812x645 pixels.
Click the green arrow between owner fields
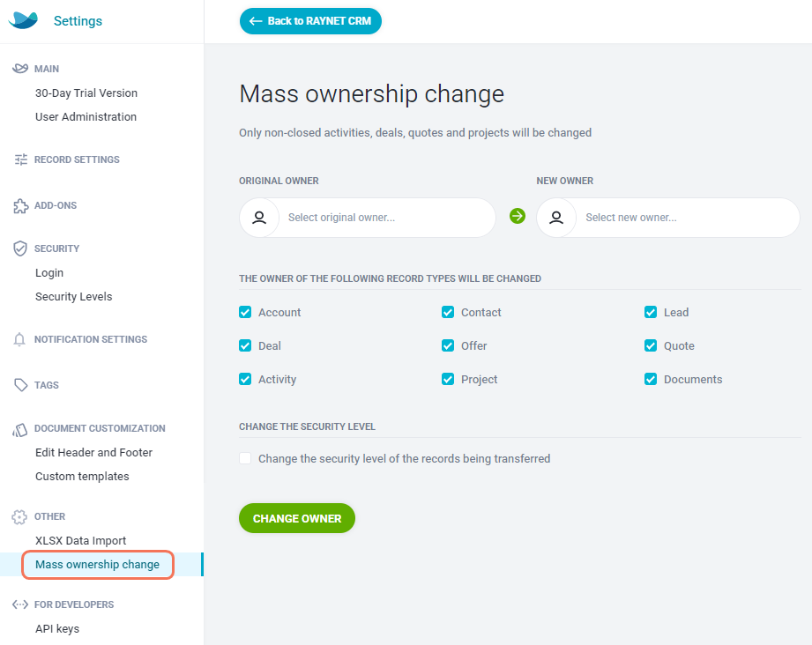pyautogui.click(x=518, y=216)
